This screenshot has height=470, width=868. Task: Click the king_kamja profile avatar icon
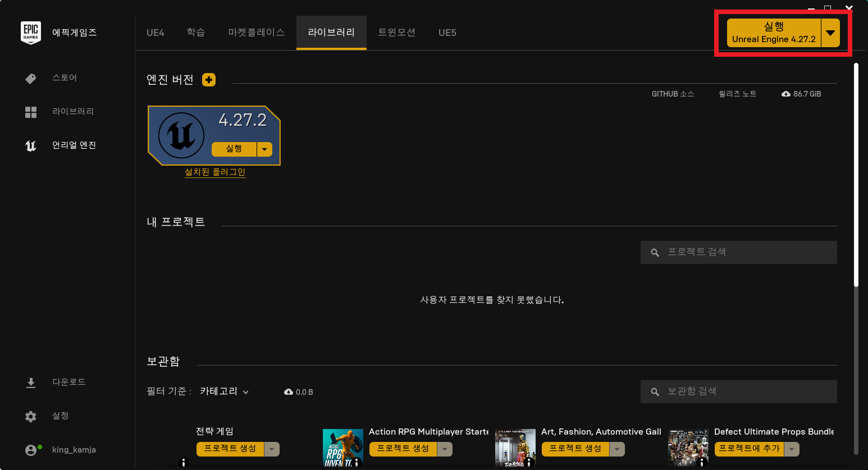(31, 450)
